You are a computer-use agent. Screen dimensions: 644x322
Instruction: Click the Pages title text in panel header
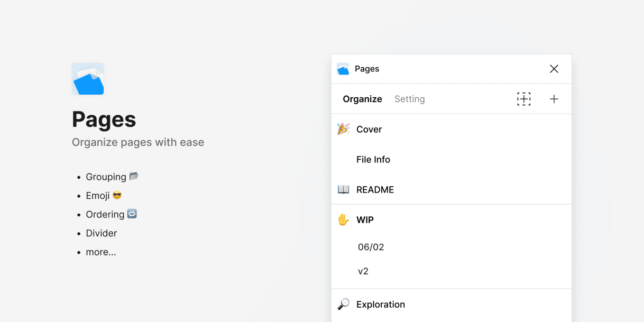[367, 69]
